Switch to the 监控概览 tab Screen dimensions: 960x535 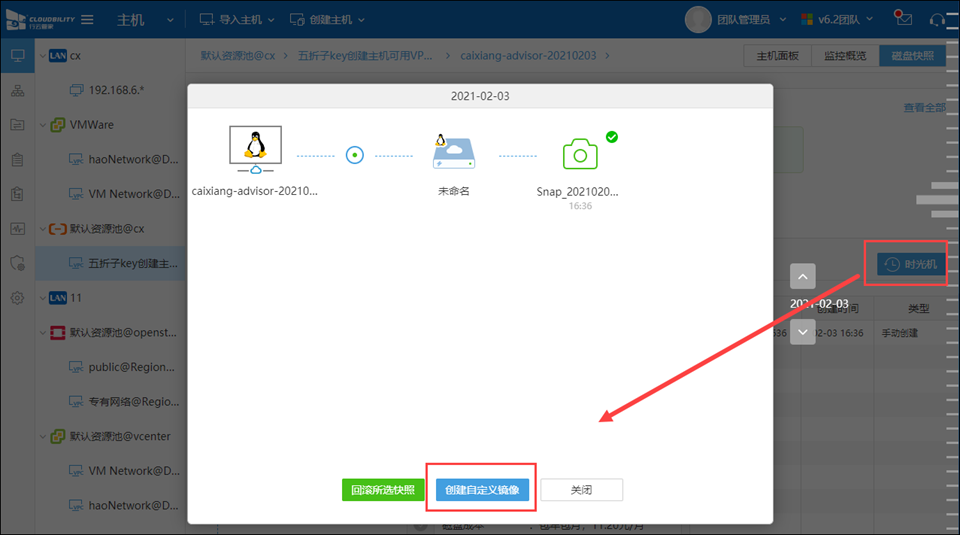click(845, 56)
